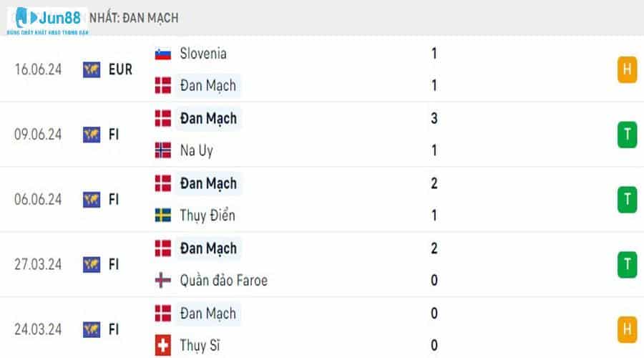Image resolution: width=644 pixels, height=358 pixels.
Task: Click the green T badge for Thụy Điển match
Action: point(627,200)
